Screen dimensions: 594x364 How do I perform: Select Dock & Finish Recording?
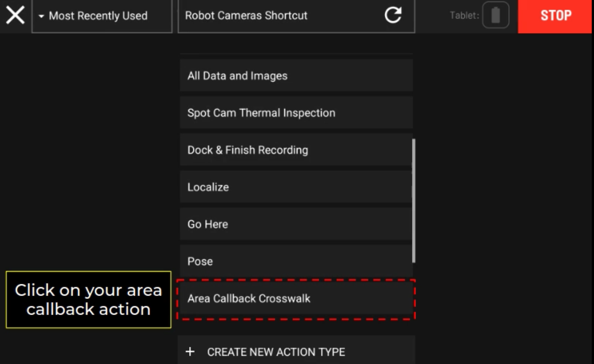(x=296, y=150)
